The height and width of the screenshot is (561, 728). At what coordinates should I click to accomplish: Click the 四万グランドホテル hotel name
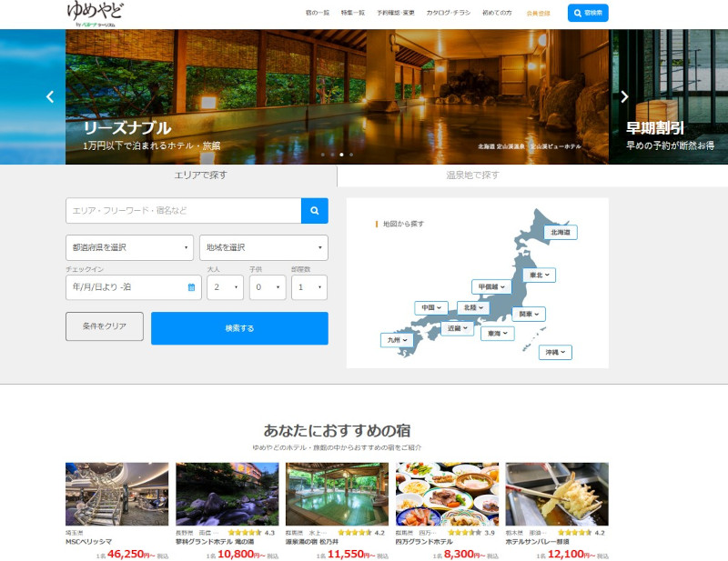click(x=424, y=542)
